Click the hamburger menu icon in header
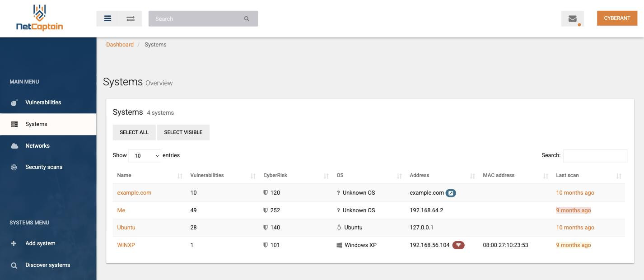The width and height of the screenshot is (644, 280). tap(107, 19)
